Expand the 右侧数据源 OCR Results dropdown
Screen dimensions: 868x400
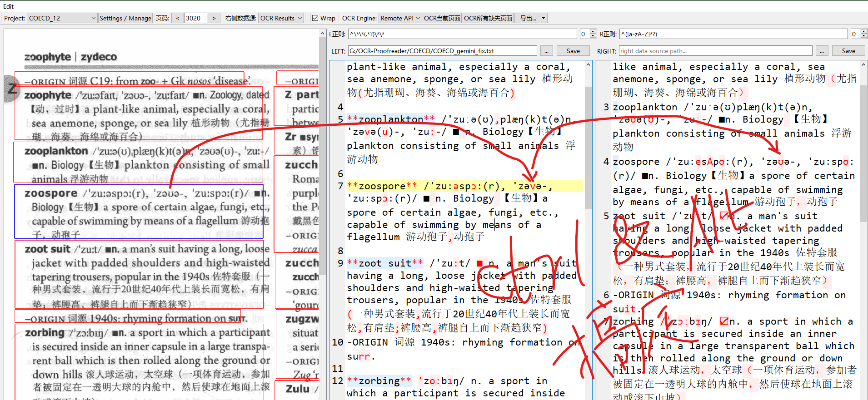tap(281, 18)
